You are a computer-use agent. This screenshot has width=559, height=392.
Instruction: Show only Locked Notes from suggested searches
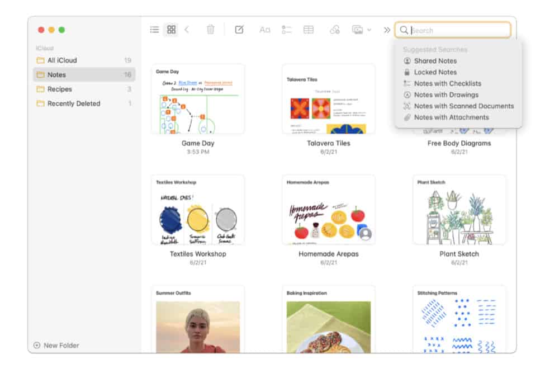437,72
